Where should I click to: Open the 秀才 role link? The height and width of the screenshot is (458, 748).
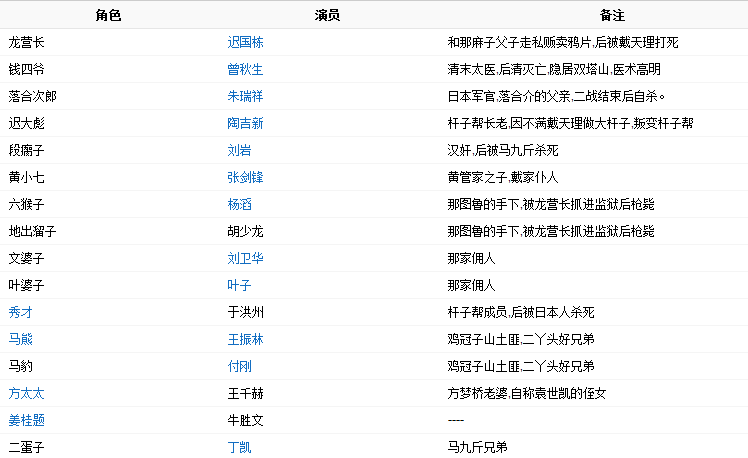pos(20,313)
